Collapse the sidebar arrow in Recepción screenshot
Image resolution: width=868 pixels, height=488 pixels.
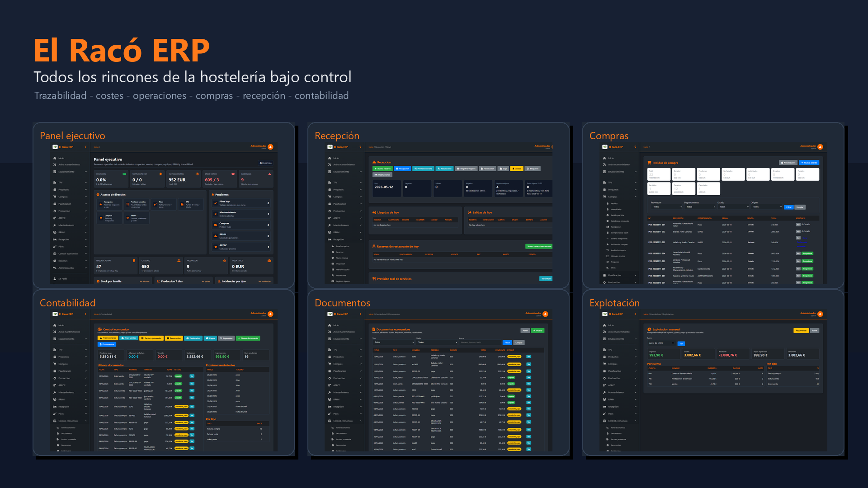(x=360, y=147)
